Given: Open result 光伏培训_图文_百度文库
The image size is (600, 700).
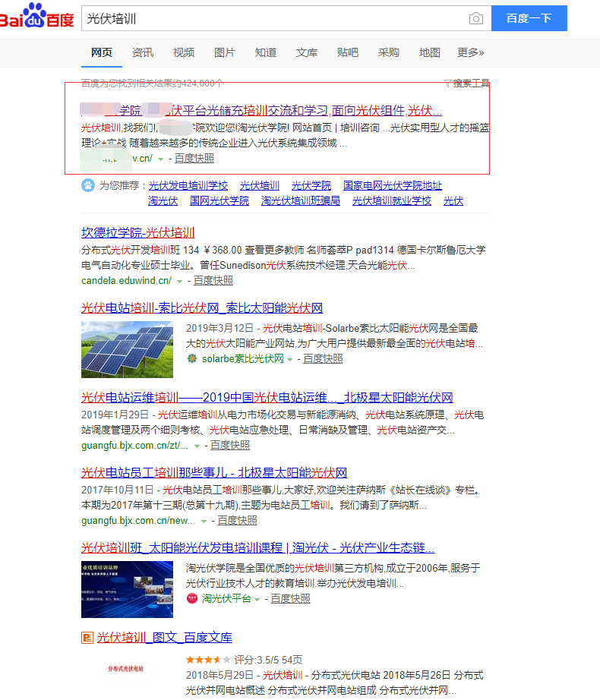Looking at the screenshot, I should (x=165, y=638).
